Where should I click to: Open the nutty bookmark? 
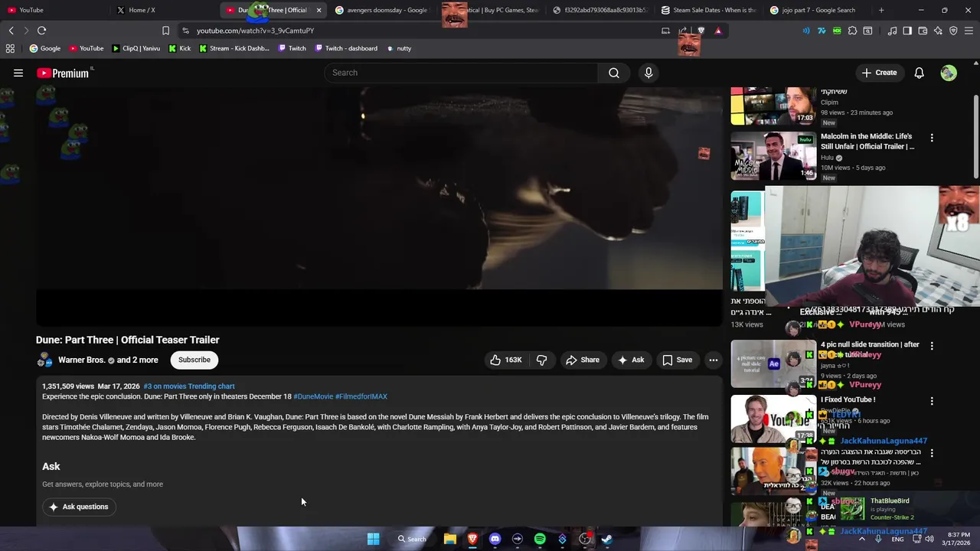399,48
